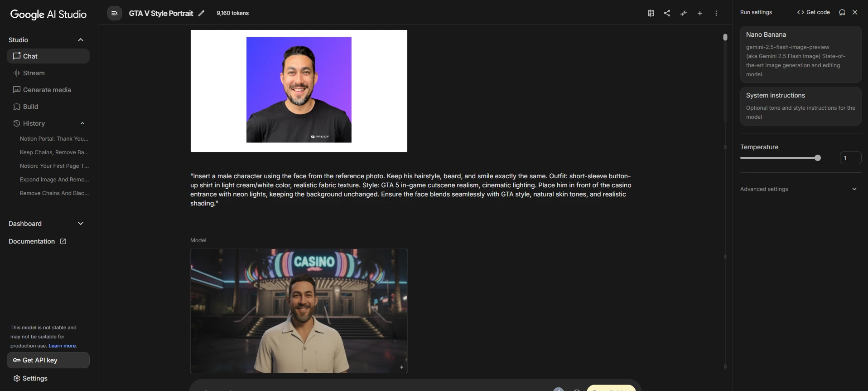Collapse the Studio section
Viewport: 868px width, 391px height.
[x=81, y=40]
